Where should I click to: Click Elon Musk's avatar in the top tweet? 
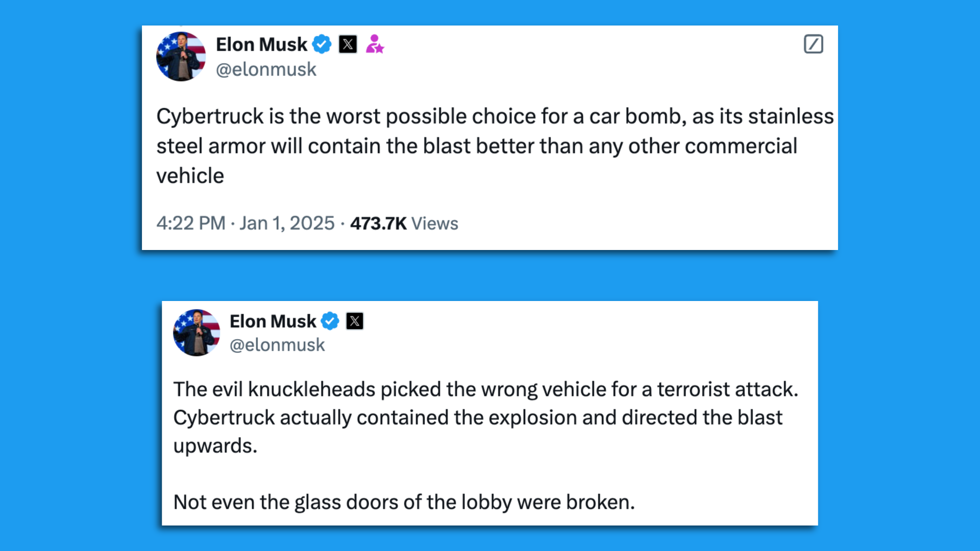click(180, 57)
